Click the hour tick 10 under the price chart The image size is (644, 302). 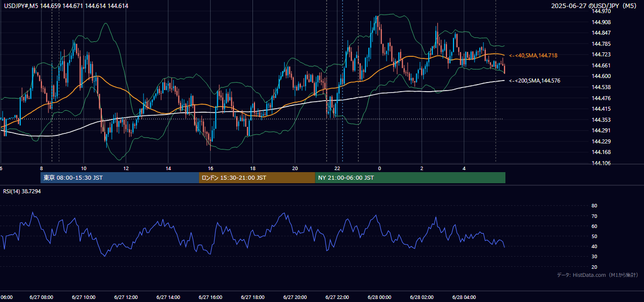[x=84, y=168]
